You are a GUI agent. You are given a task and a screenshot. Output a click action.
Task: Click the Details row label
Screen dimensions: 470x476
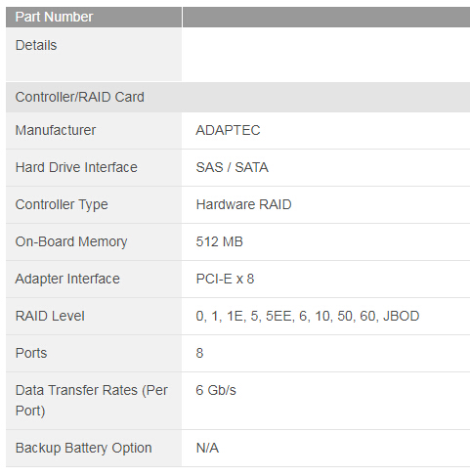coord(36,45)
